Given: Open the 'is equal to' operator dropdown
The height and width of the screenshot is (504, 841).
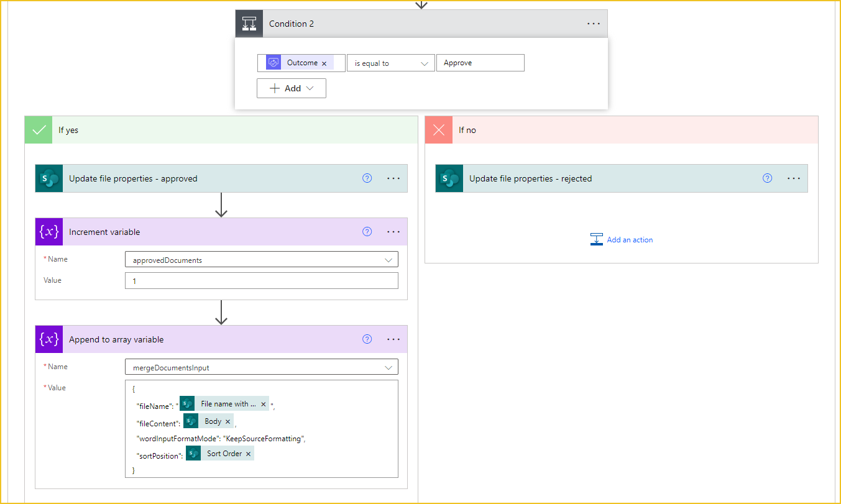Looking at the screenshot, I should click(391, 63).
